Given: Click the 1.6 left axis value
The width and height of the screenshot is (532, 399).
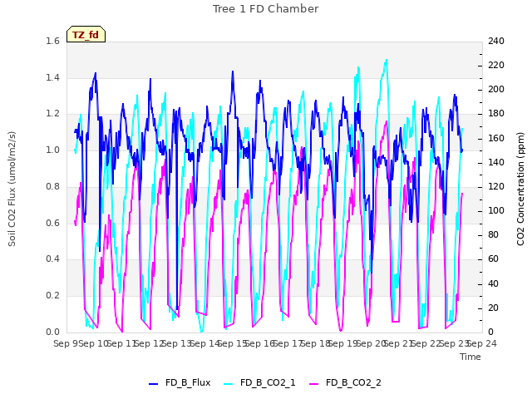Looking at the screenshot, I should click(x=52, y=41).
